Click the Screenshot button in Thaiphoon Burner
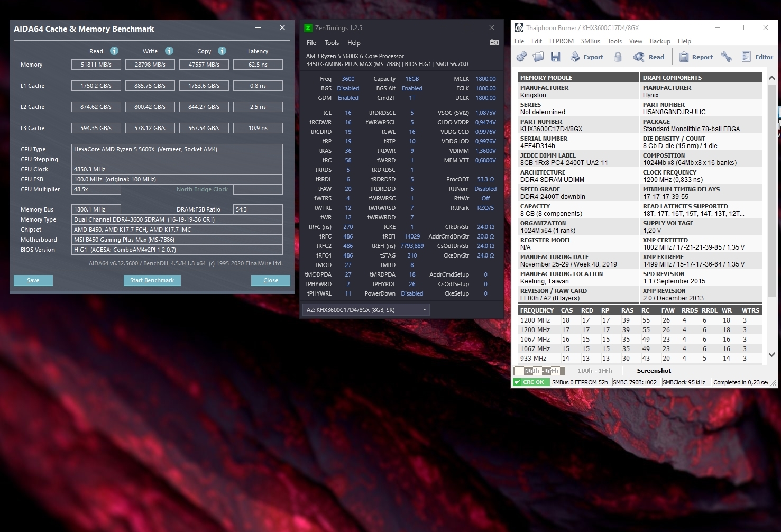Viewport: 781px width, 532px height. click(x=654, y=371)
